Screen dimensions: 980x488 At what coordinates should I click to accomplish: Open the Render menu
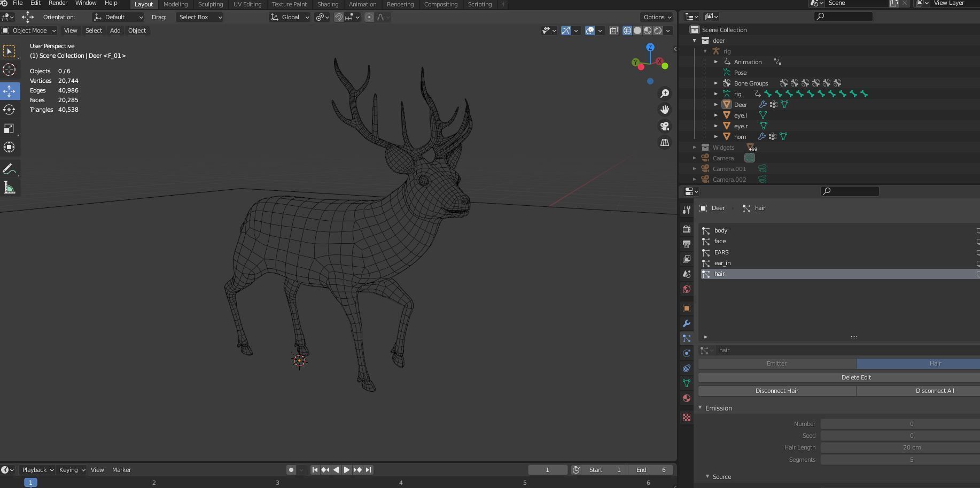58,3
